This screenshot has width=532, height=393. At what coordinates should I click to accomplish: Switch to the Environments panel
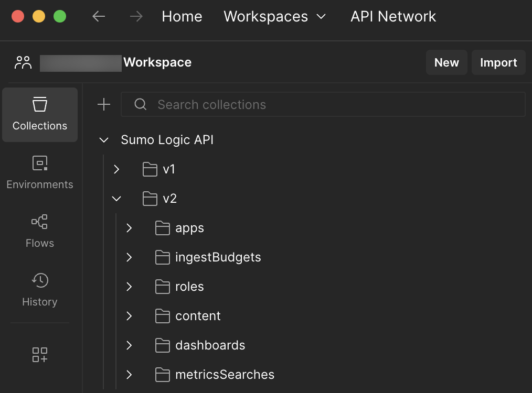tap(39, 173)
